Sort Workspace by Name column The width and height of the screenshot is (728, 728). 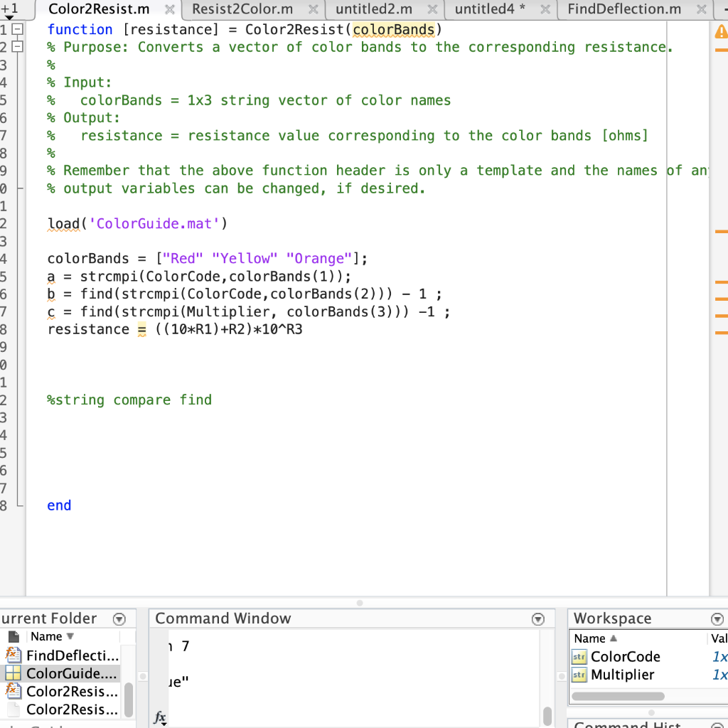(595, 638)
